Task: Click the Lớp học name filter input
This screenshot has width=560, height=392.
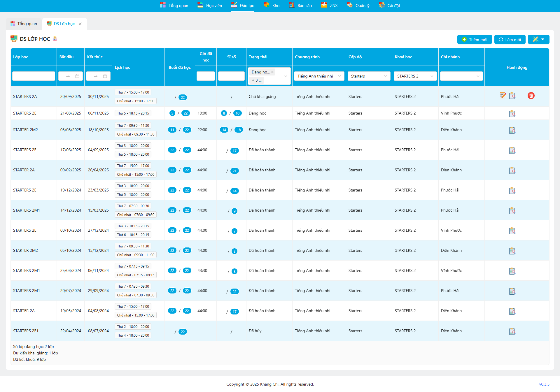Action: pos(34,76)
